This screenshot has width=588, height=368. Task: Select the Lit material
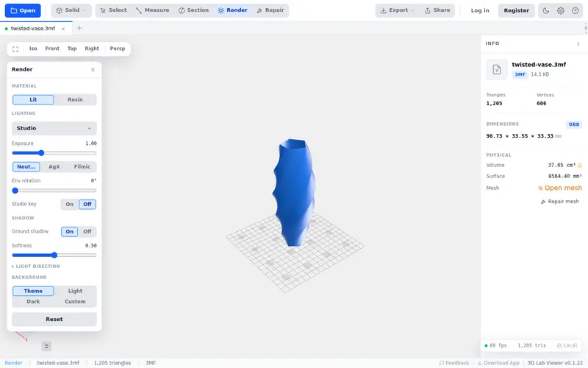pos(33,99)
